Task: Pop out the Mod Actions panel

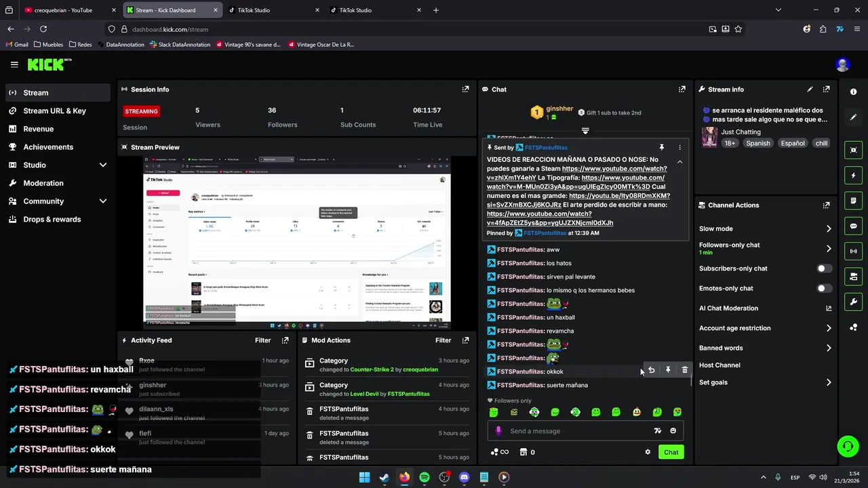Action: point(465,340)
